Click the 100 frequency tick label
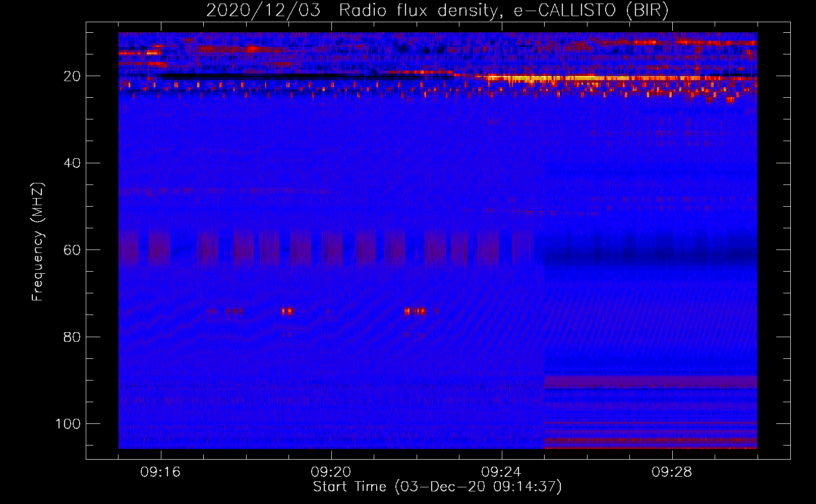The height and width of the screenshot is (504, 816). click(68, 424)
